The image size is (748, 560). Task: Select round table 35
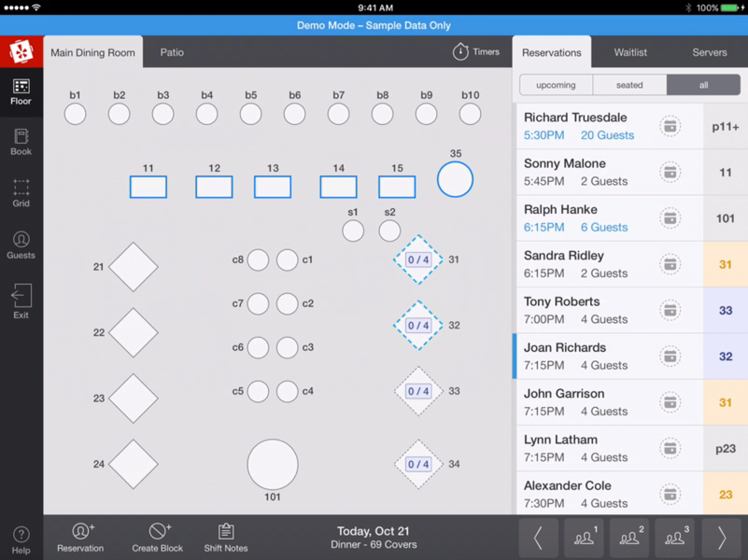coord(455,180)
